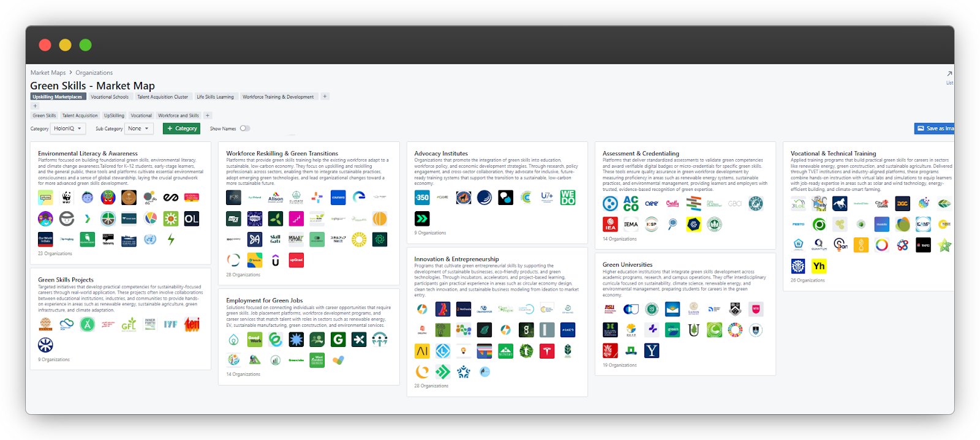Viewport: 980px width, 440px height.
Task: Open the TAFE black logo
Action: (923, 245)
